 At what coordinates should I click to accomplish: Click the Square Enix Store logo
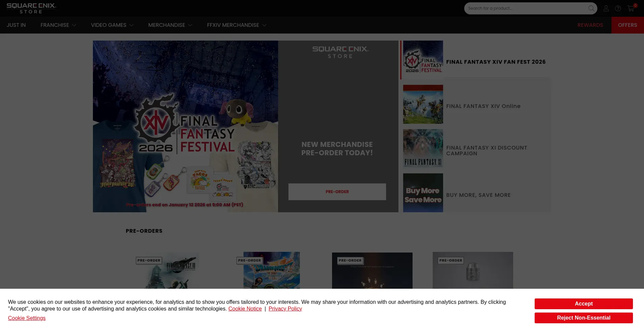click(x=31, y=8)
